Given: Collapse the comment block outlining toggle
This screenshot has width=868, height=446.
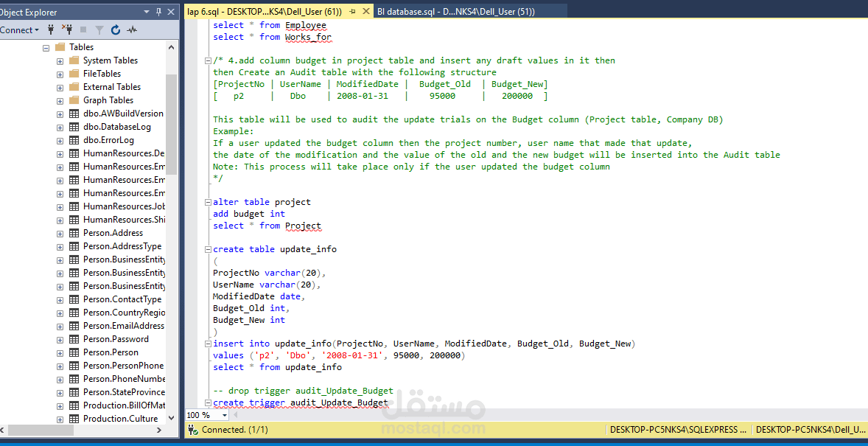Looking at the screenshot, I should [x=208, y=60].
